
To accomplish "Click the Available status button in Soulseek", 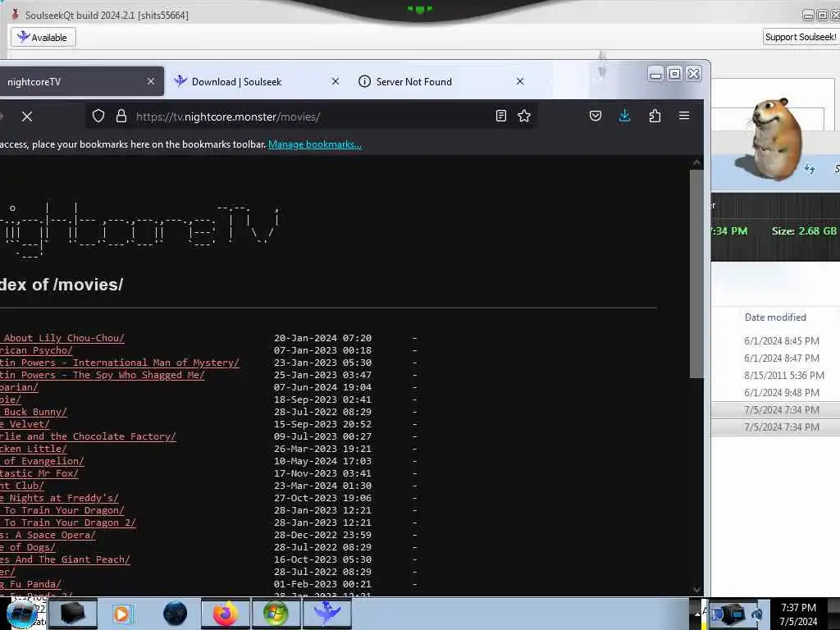I will click(43, 38).
